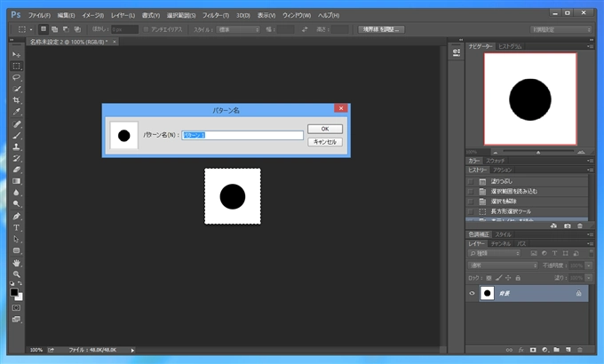Select the Healing Brush tool
The image size is (604, 364).
coord(16,124)
